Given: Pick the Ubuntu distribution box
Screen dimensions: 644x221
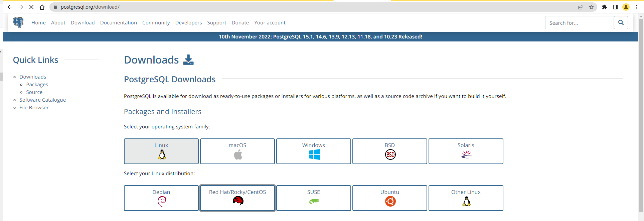Looking at the screenshot, I should 390,198.
